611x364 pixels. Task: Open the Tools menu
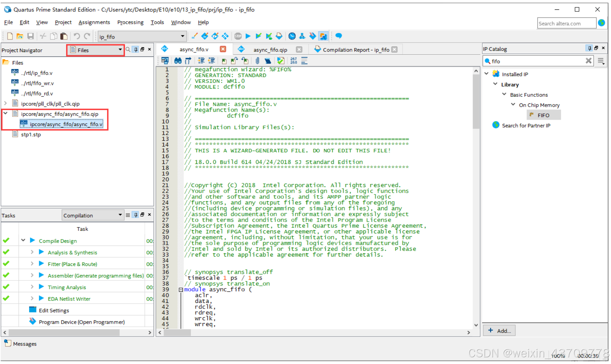157,22
